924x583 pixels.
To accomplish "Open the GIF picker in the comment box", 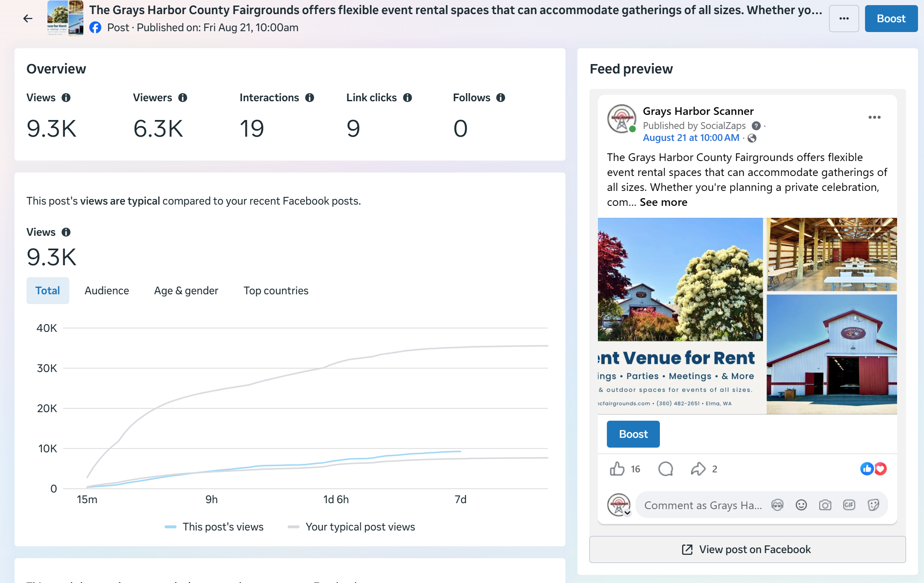I will click(849, 505).
